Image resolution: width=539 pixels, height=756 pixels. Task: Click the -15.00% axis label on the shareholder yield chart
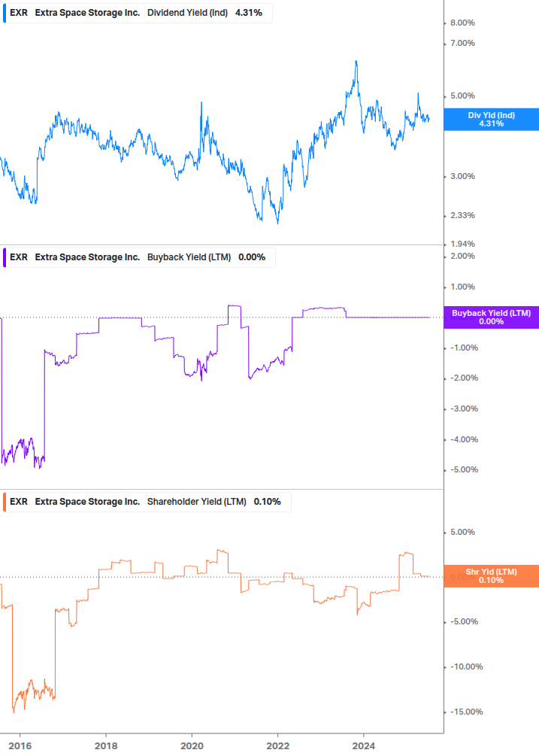[466, 712]
